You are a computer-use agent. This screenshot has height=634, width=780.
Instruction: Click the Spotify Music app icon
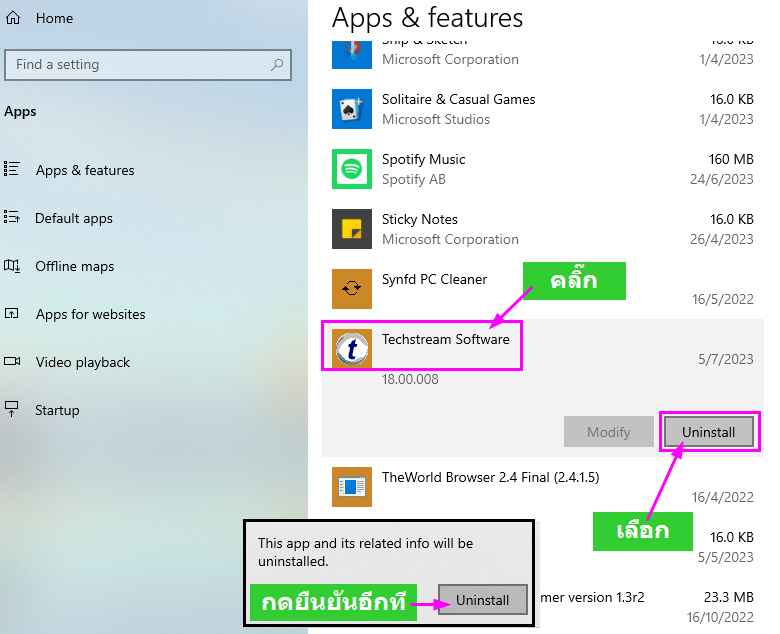[x=352, y=169]
